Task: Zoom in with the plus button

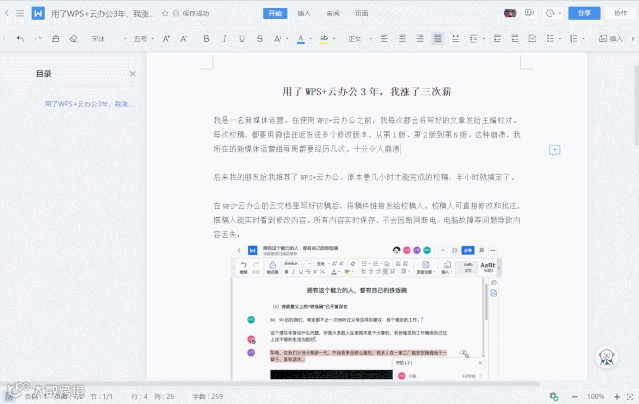Action: [x=617, y=396]
